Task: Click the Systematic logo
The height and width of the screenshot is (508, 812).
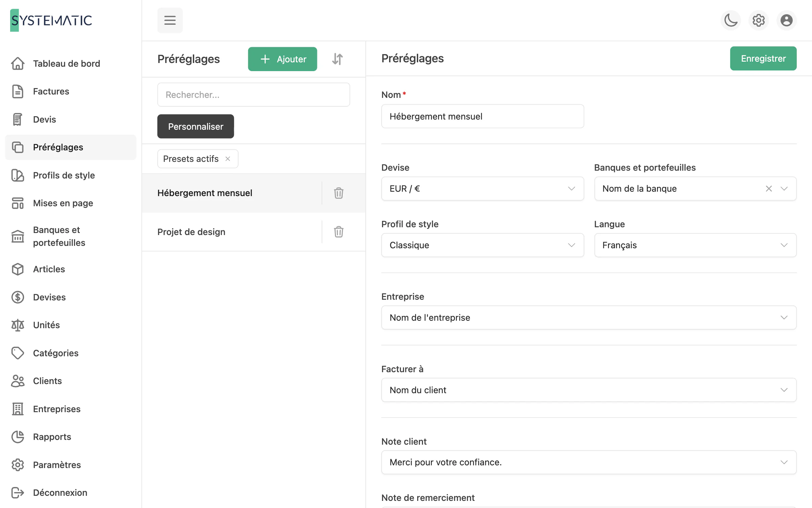Action: click(x=51, y=20)
